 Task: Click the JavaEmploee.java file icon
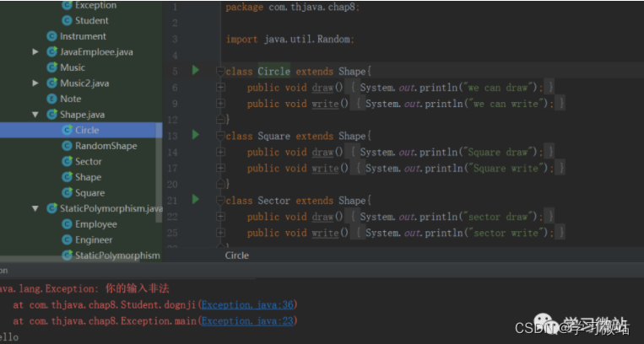tap(51, 51)
